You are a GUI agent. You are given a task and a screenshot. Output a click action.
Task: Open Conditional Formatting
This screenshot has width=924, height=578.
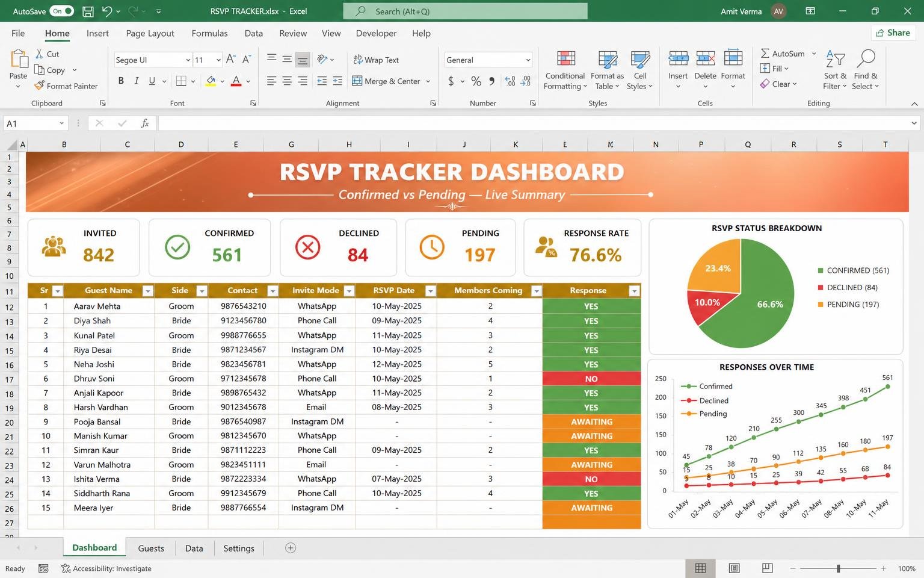(565, 70)
